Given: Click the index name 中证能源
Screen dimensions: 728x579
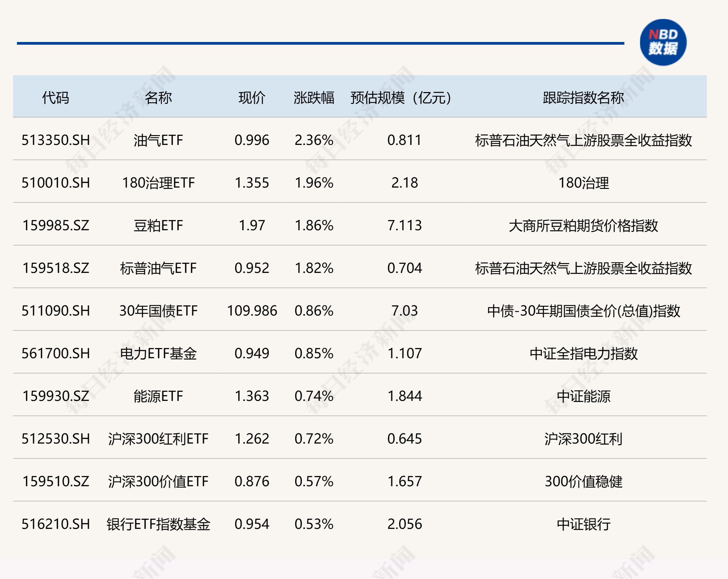Looking at the screenshot, I should [x=583, y=396].
